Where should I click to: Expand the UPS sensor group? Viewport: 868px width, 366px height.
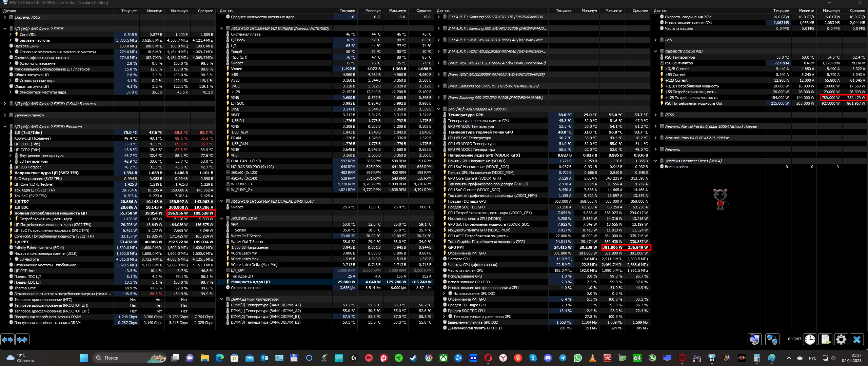coord(655,40)
